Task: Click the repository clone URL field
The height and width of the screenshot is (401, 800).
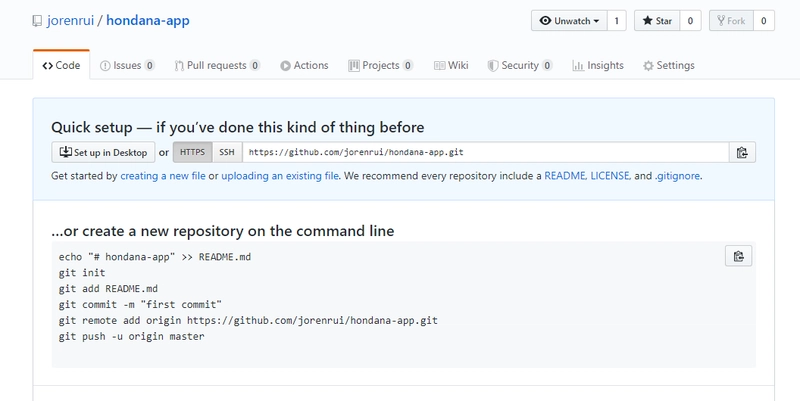Action: (485, 152)
